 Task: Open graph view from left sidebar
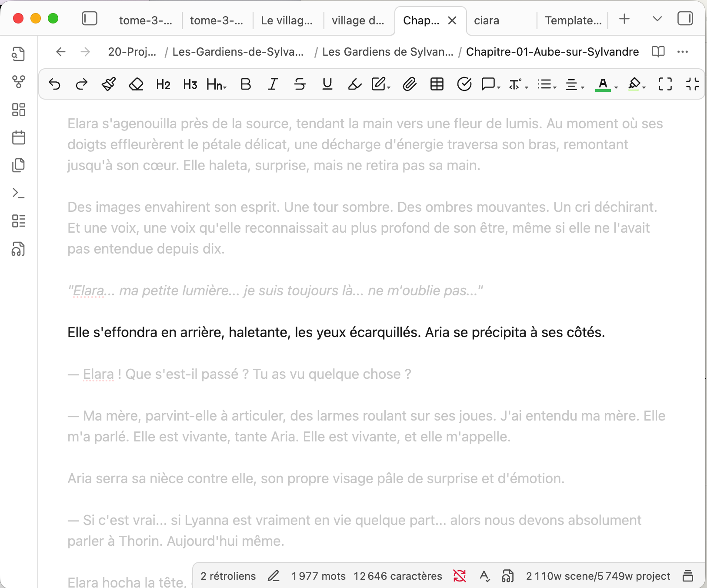19,82
